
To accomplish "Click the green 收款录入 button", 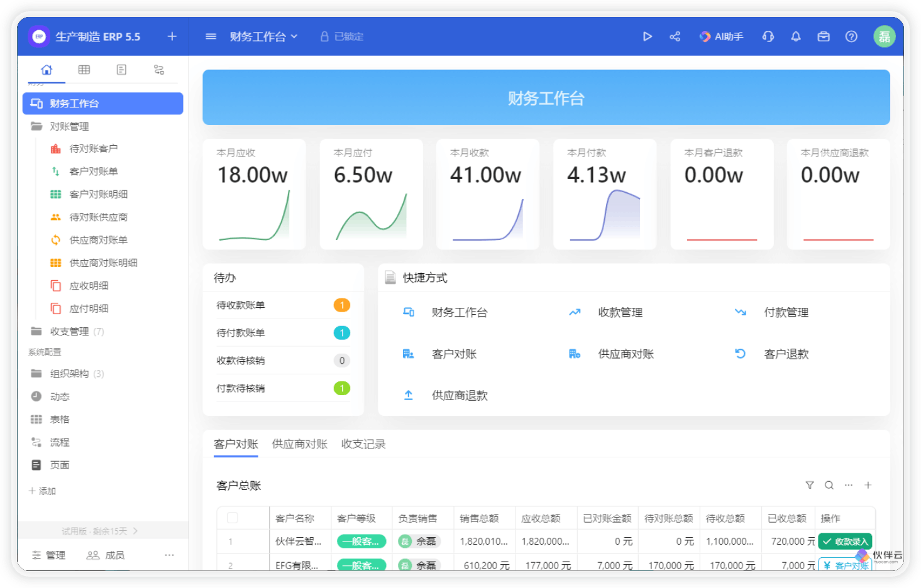I will coord(845,542).
